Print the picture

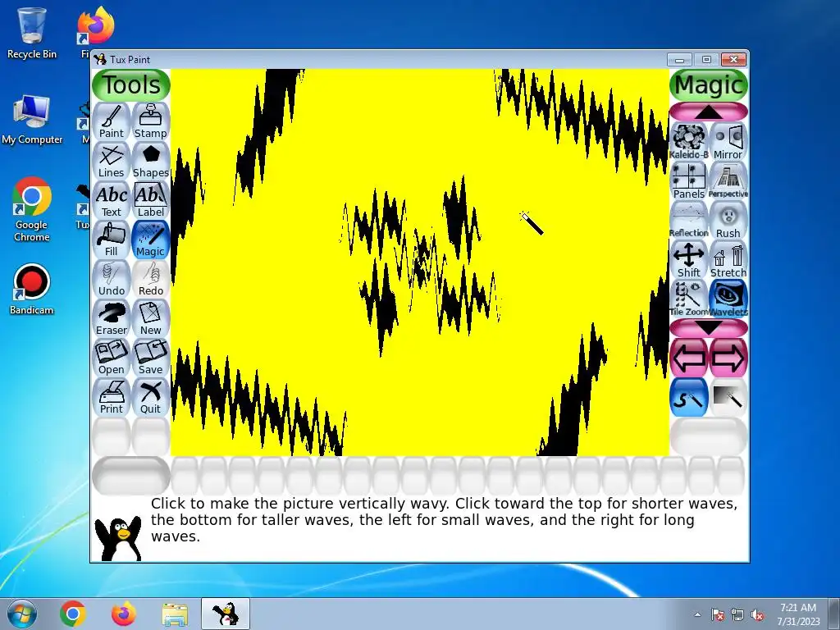112,397
